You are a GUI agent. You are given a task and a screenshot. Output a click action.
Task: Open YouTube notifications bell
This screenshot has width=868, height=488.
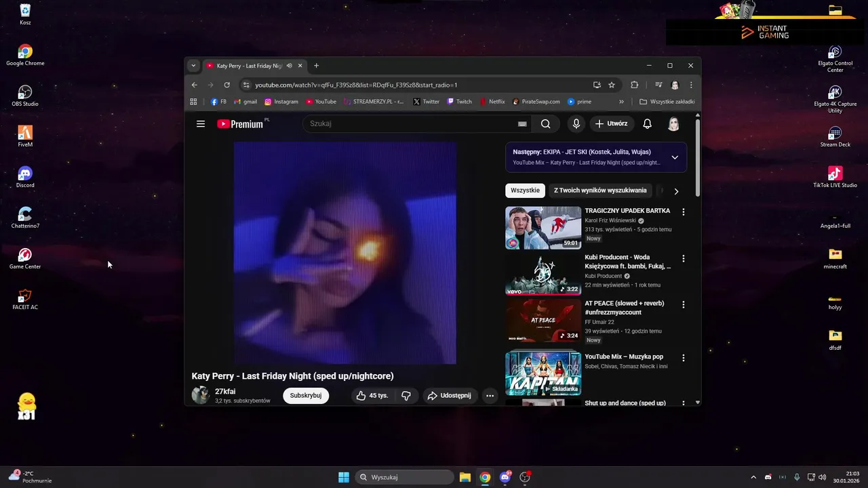point(647,124)
